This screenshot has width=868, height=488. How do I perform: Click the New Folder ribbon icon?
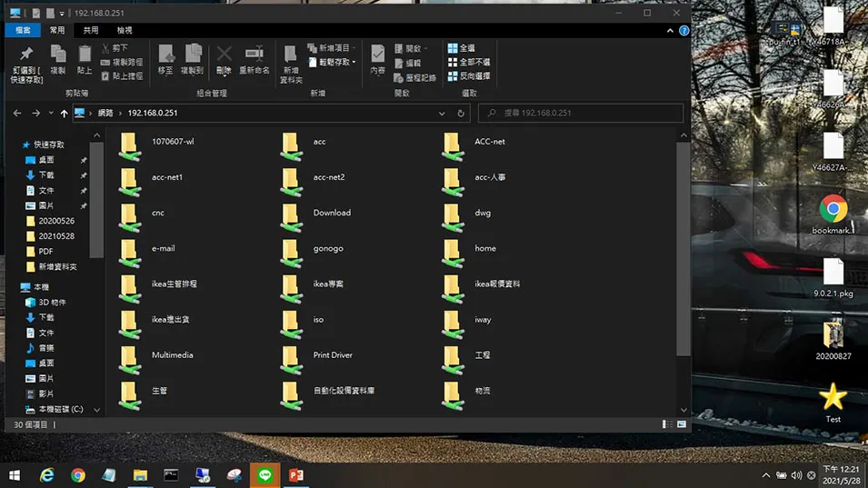(x=291, y=55)
